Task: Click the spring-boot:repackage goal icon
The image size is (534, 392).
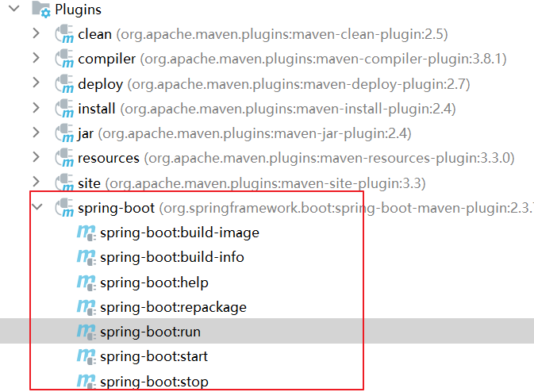Action: [86, 307]
